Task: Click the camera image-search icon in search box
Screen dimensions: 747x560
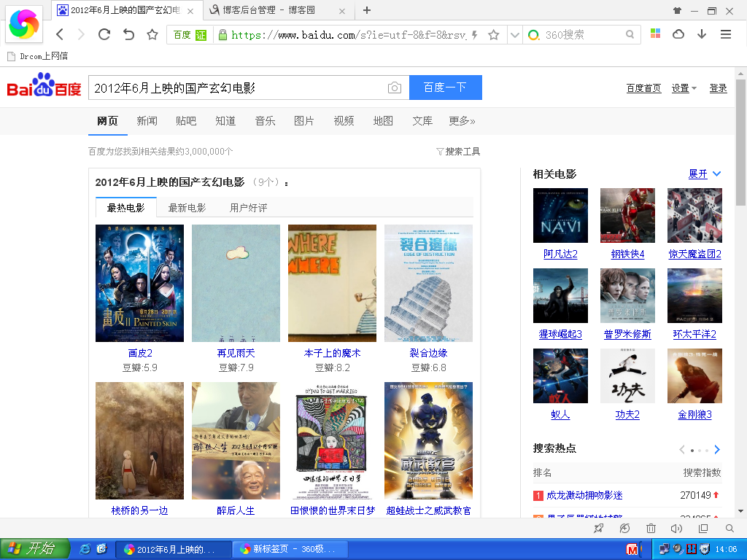Action: tap(395, 87)
